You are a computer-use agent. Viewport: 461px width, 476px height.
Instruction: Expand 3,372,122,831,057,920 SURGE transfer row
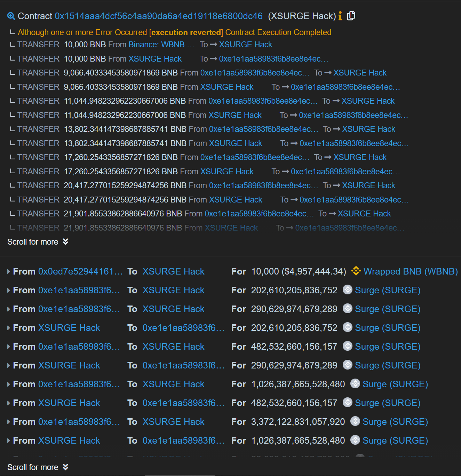pos(8,422)
